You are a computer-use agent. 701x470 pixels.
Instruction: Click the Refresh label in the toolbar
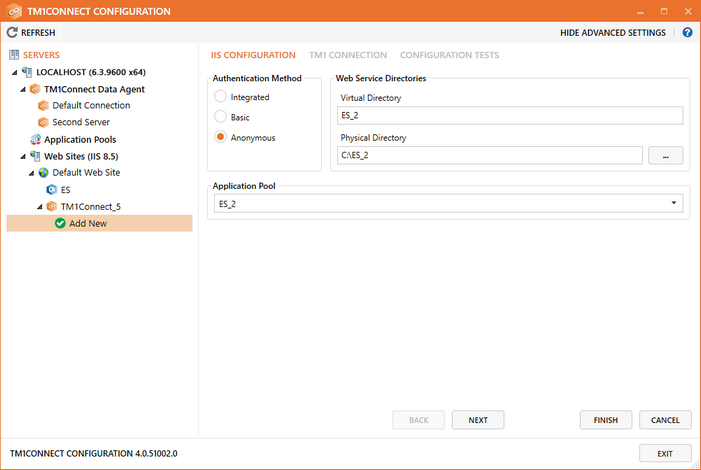(38, 33)
